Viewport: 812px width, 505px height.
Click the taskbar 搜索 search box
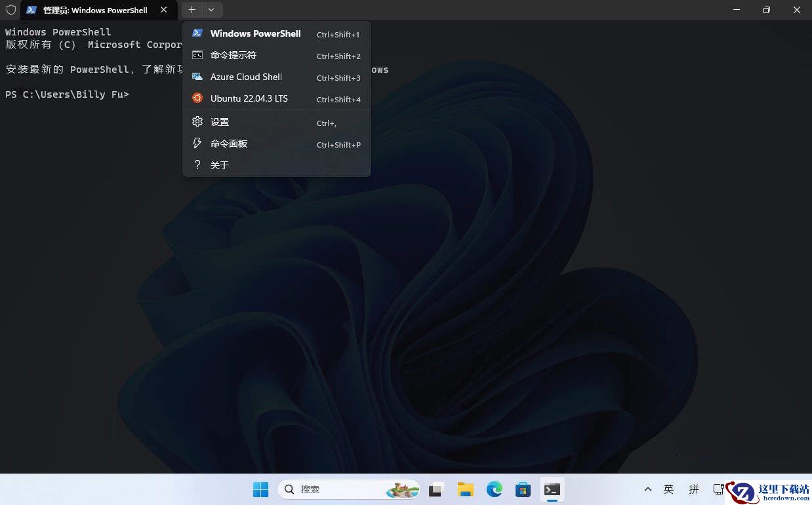click(x=349, y=489)
